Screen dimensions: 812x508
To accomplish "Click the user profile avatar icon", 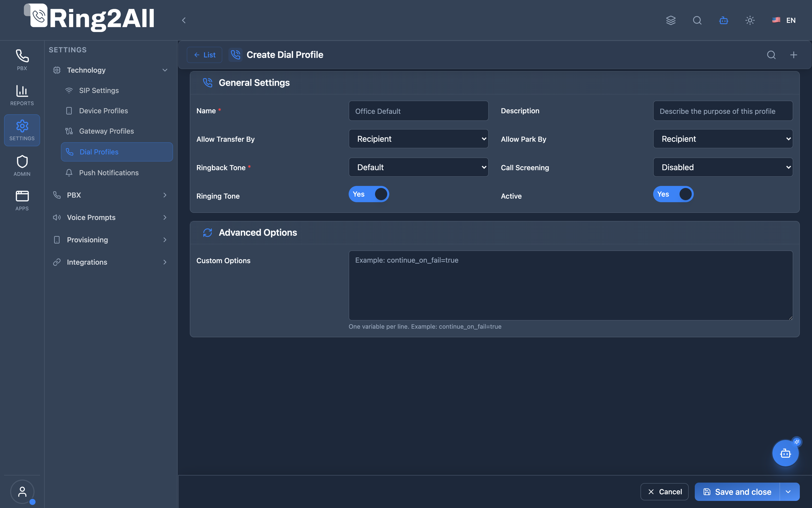I will [x=22, y=491].
